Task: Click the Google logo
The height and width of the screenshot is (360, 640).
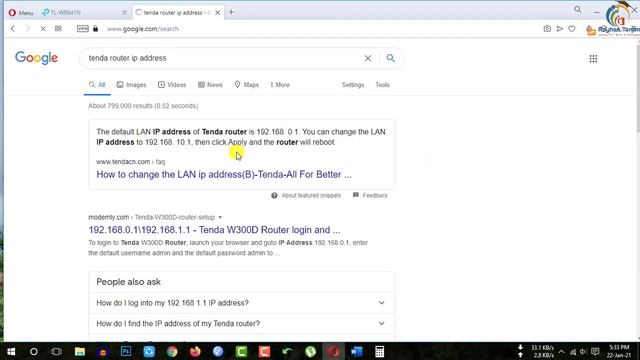Action: (36, 58)
